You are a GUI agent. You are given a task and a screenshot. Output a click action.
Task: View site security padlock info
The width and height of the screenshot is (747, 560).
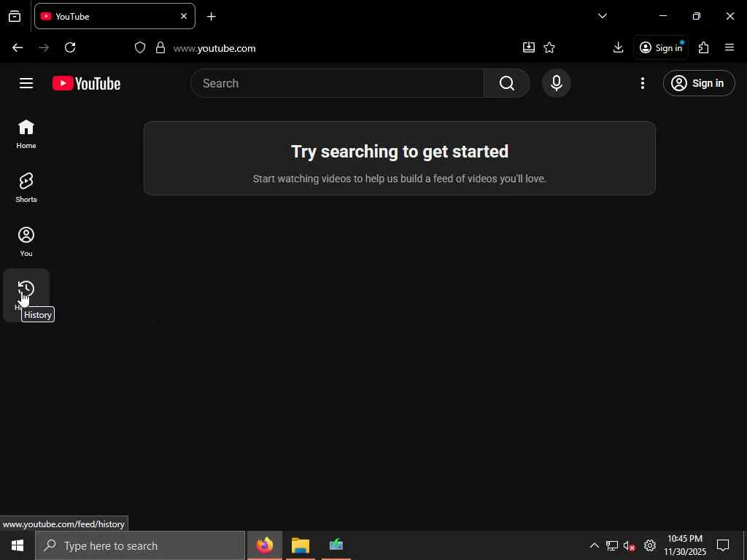(160, 47)
